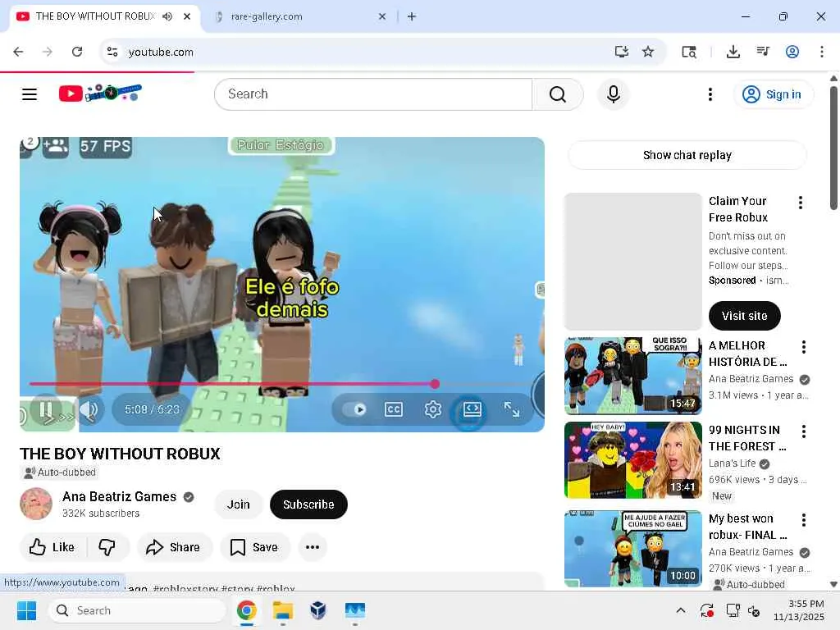The height and width of the screenshot is (630, 840).
Task: Toggle closed captions with the CC button
Action: coord(394,410)
